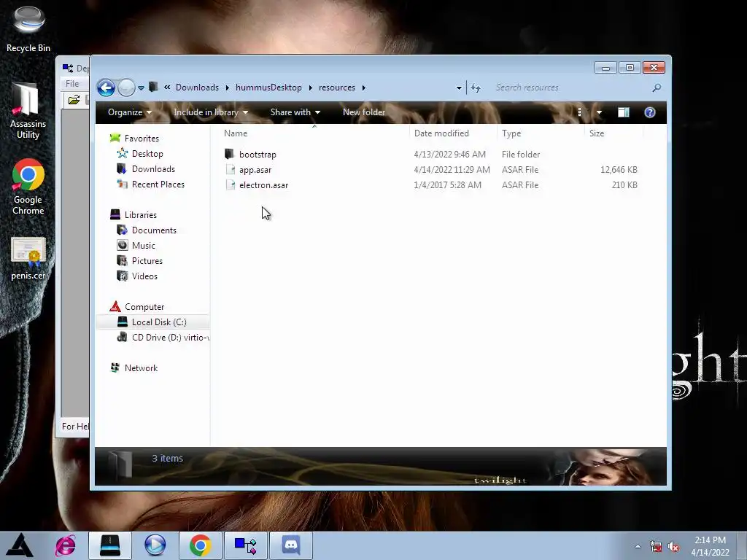Click Dependency Walker taskbar button

[x=246, y=545]
